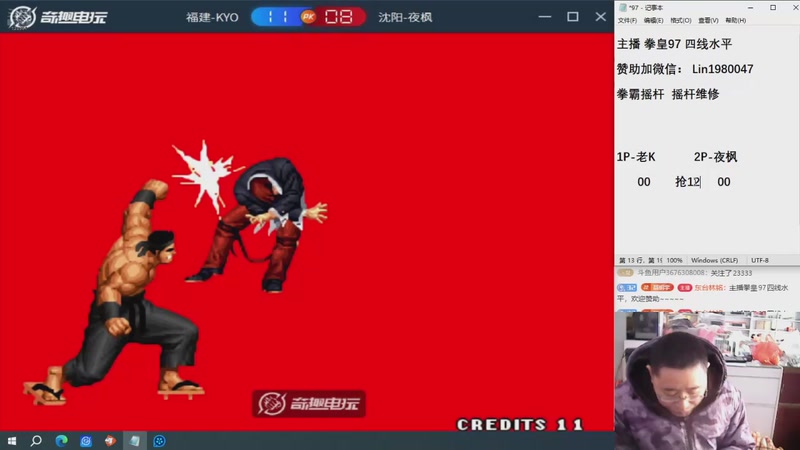Open the blue round app icon next to Edge on taskbar
Viewport: 800px width, 450px height.
[86, 441]
